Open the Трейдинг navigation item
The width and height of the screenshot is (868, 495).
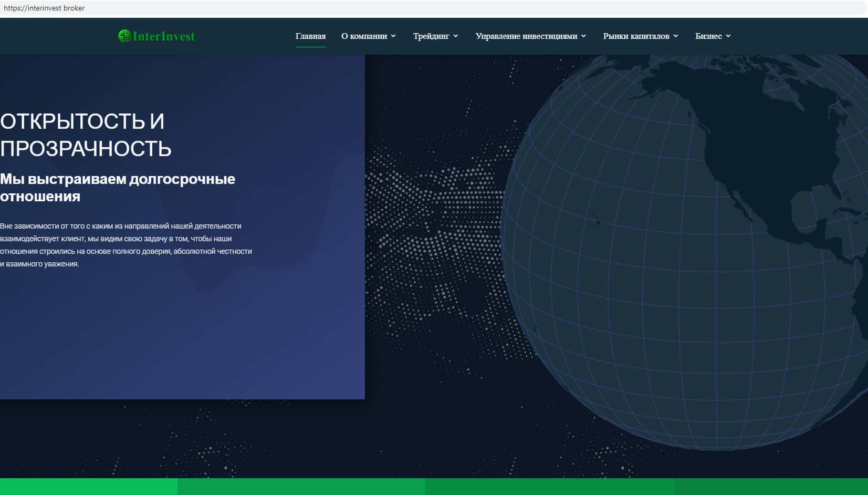(431, 36)
